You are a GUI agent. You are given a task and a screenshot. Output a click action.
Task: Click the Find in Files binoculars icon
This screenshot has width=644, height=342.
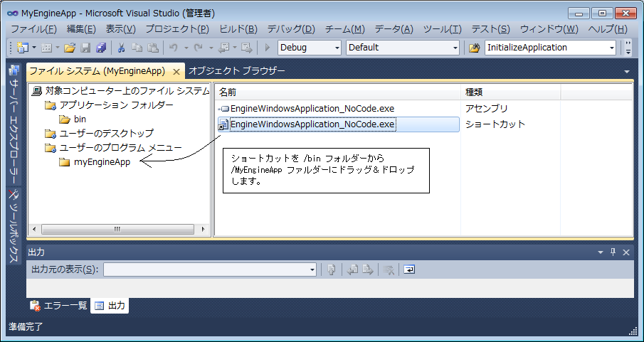[x=474, y=48]
